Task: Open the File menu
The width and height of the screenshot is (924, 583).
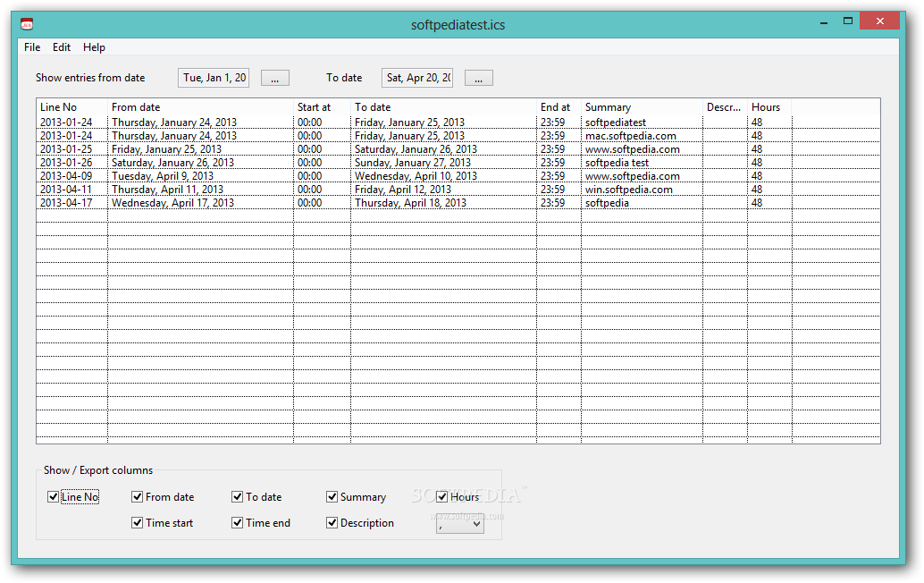Action: tap(32, 47)
